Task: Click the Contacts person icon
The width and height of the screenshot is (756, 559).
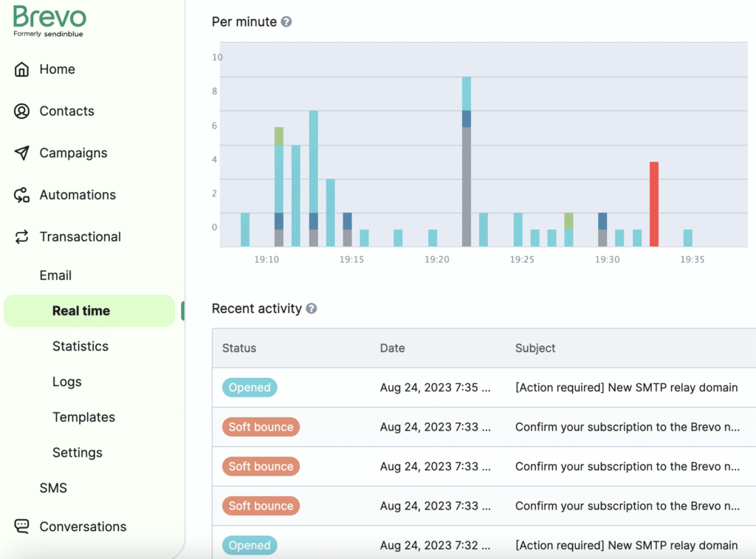Action: click(x=22, y=112)
